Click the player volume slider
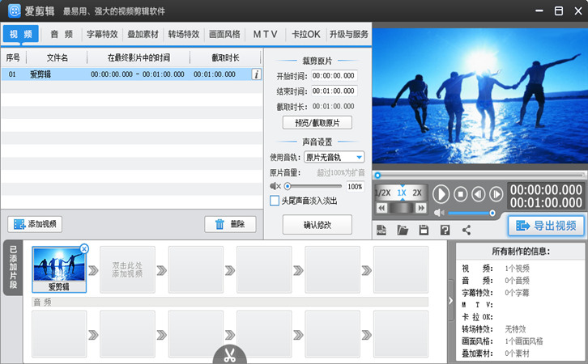Image resolution: width=588 pixels, height=364 pixels. [470, 213]
